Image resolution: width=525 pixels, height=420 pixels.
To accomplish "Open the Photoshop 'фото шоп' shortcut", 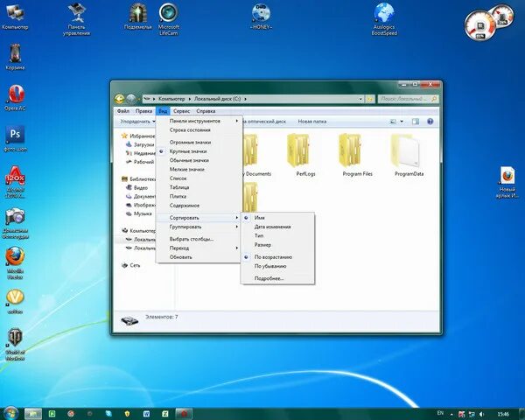I will click(x=15, y=138).
